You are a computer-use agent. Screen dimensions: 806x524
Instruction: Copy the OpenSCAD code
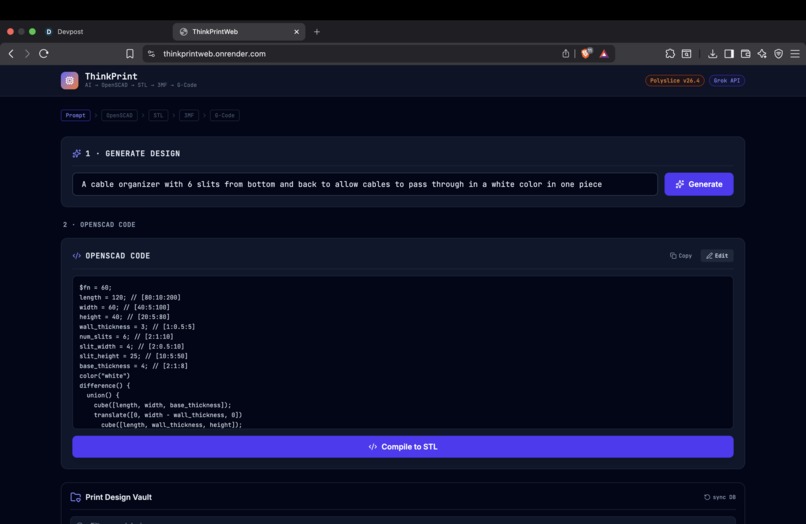681,256
